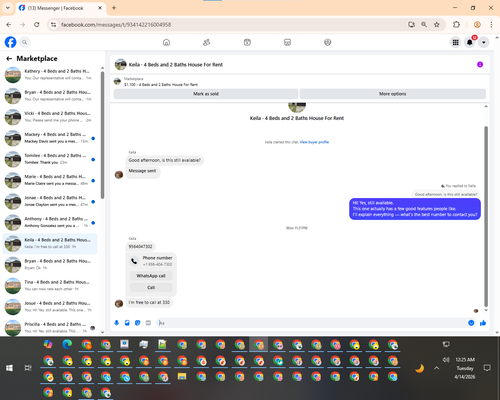
Task: Open the Windows Start button
Action: [x=9, y=368]
